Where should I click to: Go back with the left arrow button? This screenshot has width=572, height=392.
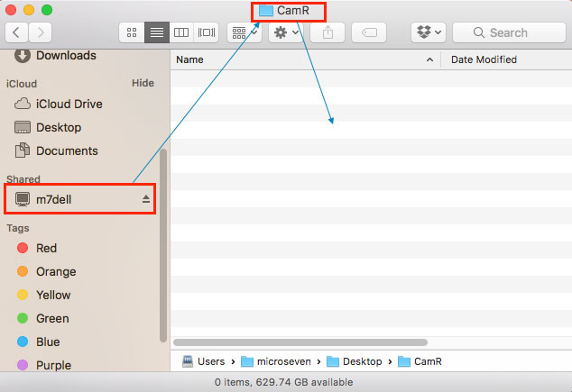(17, 32)
